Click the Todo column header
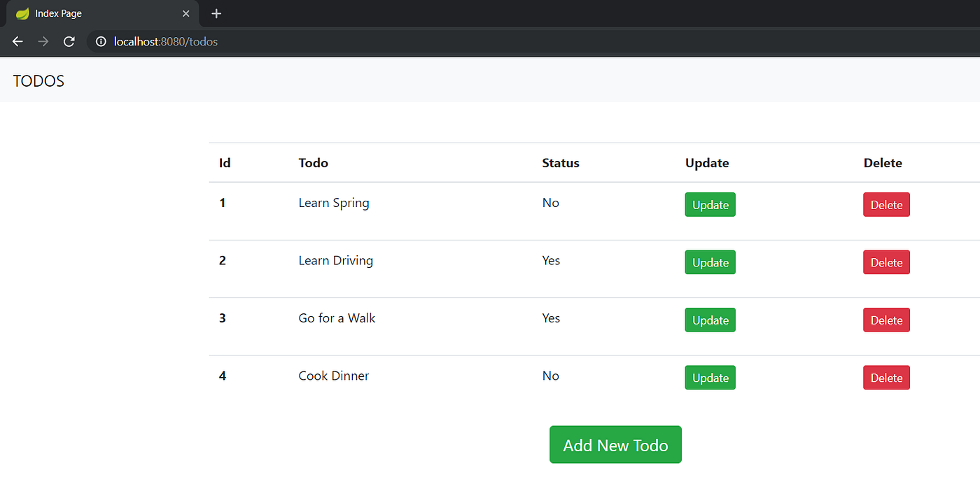This screenshot has height=484, width=980. point(313,163)
